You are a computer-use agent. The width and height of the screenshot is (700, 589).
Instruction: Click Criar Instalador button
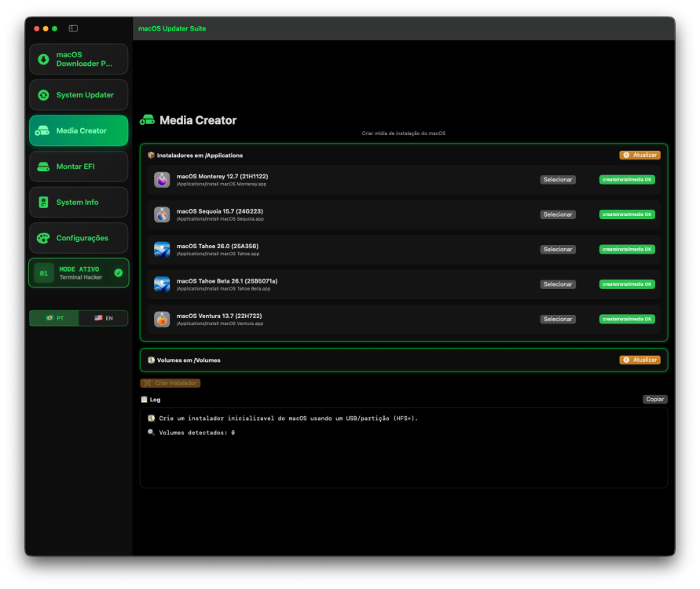170,383
